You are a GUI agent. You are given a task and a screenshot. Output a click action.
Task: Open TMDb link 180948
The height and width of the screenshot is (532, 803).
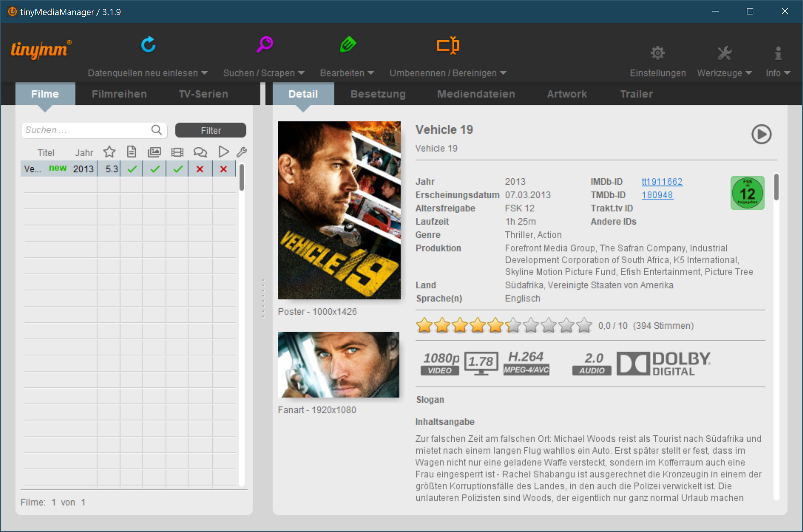click(657, 195)
